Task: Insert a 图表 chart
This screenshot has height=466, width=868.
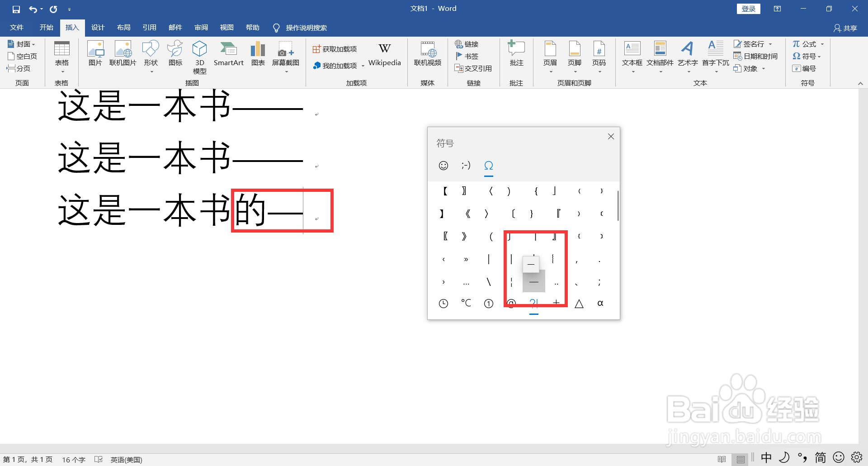Action: click(x=258, y=53)
